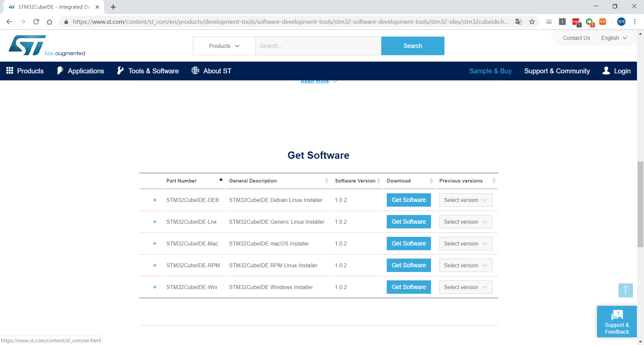Close the STM32CubeIDE tab
Viewport: 644px width, 345px height.
[97, 7]
